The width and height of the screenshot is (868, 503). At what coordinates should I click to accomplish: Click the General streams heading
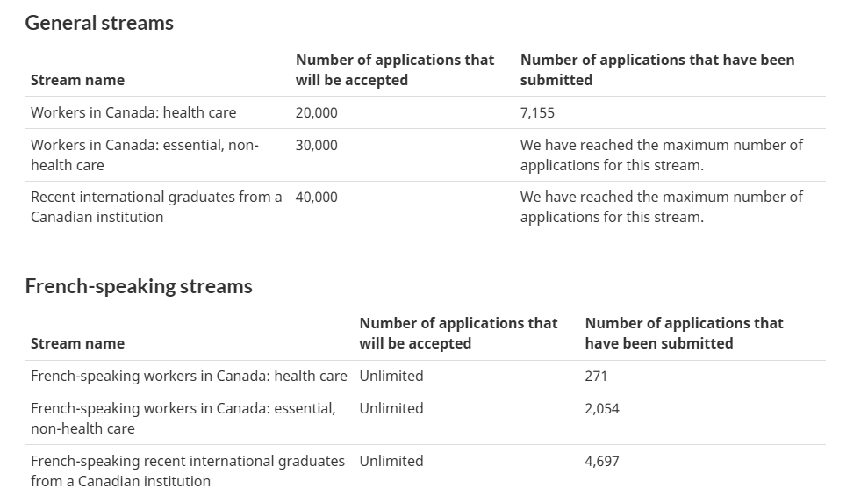click(x=99, y=24)
